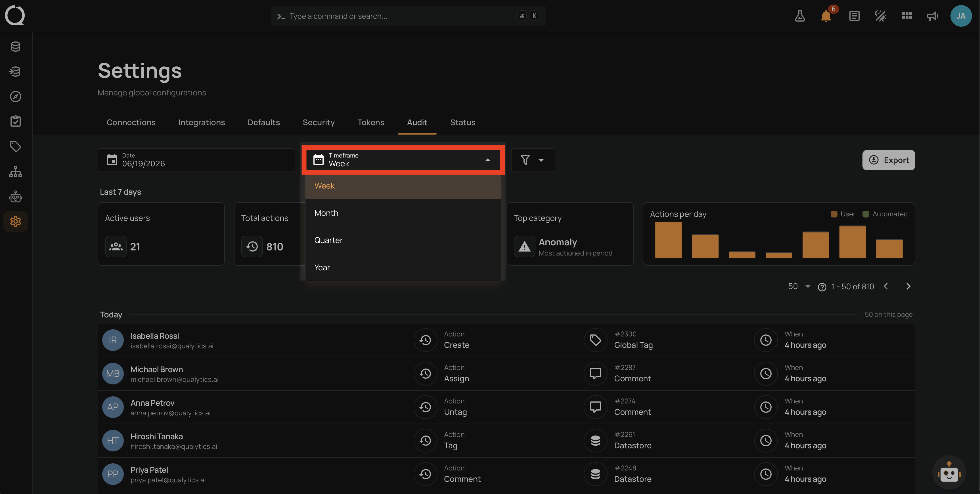Toggle the User legend swatch
This screenshot has height=494, width=980.
click(834, 214)
